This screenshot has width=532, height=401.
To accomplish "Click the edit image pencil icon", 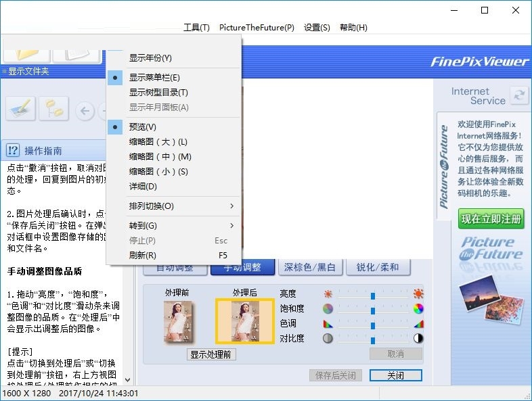I will click(21, 108).
